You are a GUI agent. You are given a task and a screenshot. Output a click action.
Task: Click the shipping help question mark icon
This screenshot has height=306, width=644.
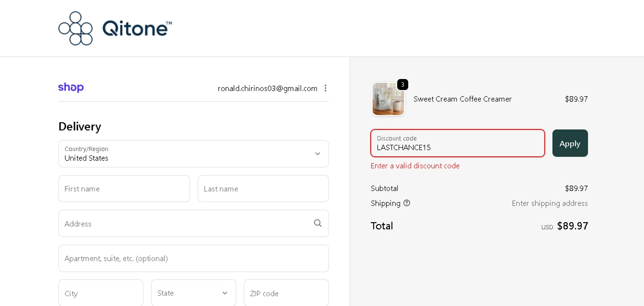click(407, 203)
